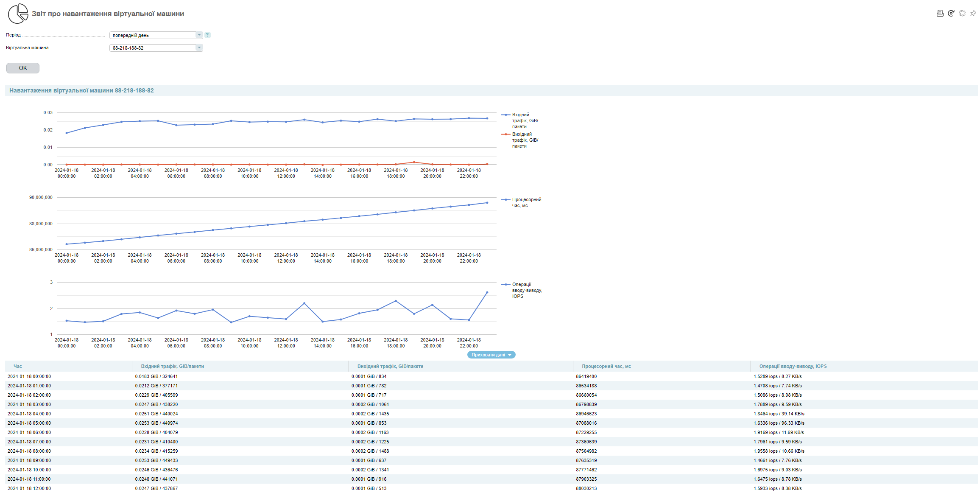The image size is (980, 493).
Task: Sort by Вихідний трафік, GiB/пакети column header
Action: point(390,366)
